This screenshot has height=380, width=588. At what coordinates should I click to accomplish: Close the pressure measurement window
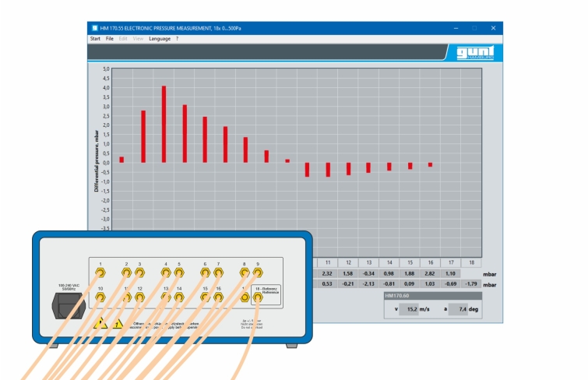tap(493, 28)
